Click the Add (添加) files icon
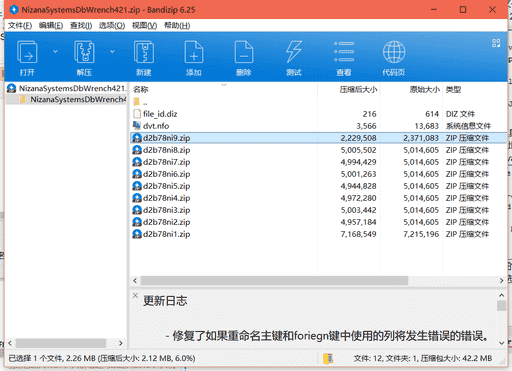Image resolution: width=512 pixels, height=371 pixels. click(194, 52)
